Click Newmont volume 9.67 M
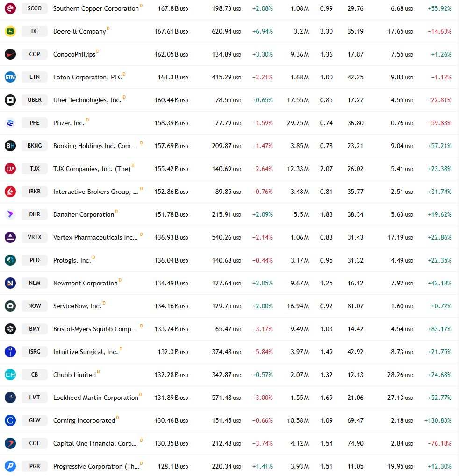The width and height of the screenshot is (459, 476). [300, 283]
